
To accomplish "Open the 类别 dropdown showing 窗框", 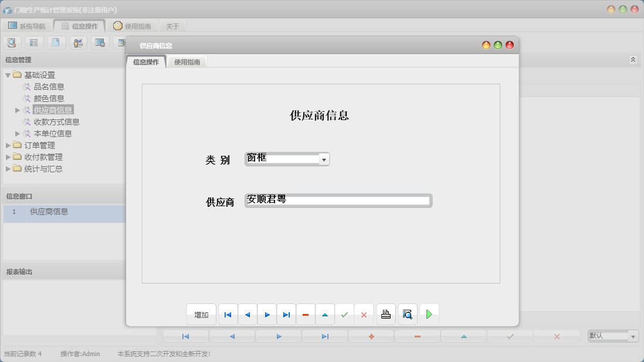I will click(324, 159).
